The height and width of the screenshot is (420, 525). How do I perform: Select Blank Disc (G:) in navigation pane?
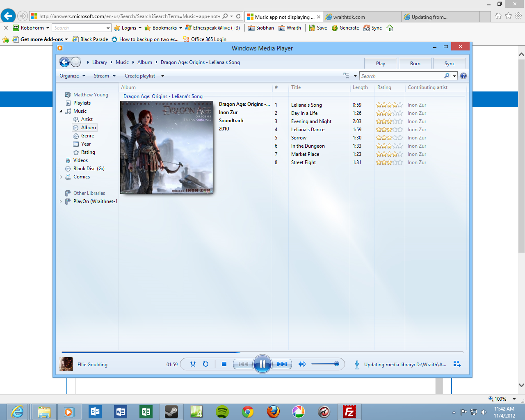(x=89, y=169)
